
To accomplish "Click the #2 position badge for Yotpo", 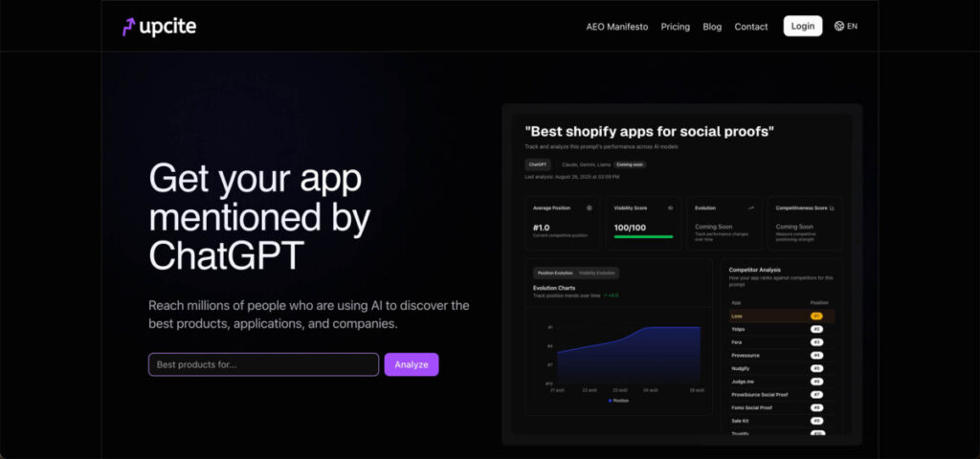I will coord(816,329).
